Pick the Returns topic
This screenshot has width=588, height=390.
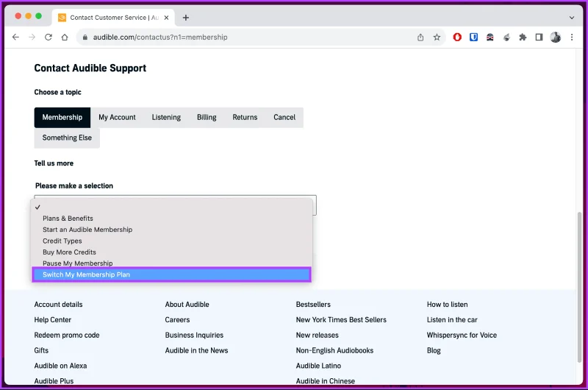point(245,118)
